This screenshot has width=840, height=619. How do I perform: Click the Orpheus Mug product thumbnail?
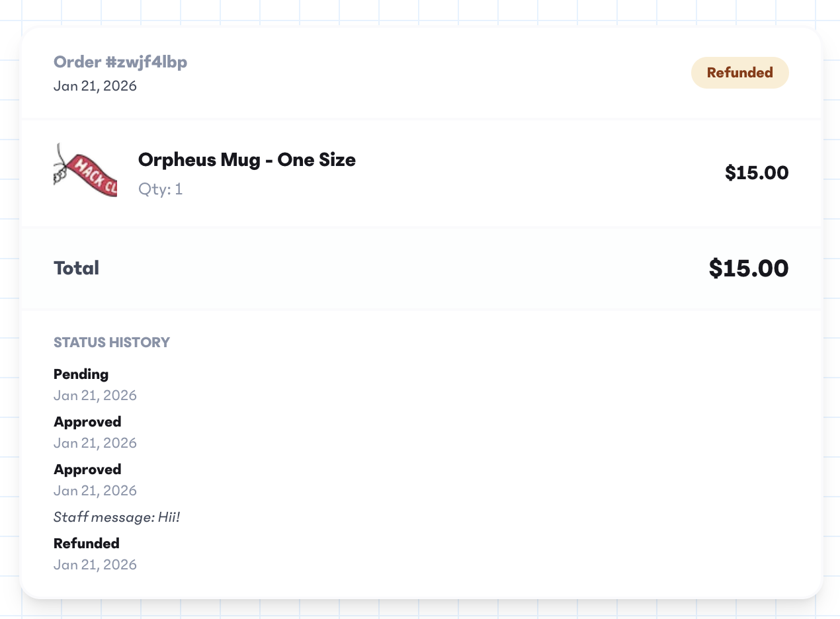(85, 171)
